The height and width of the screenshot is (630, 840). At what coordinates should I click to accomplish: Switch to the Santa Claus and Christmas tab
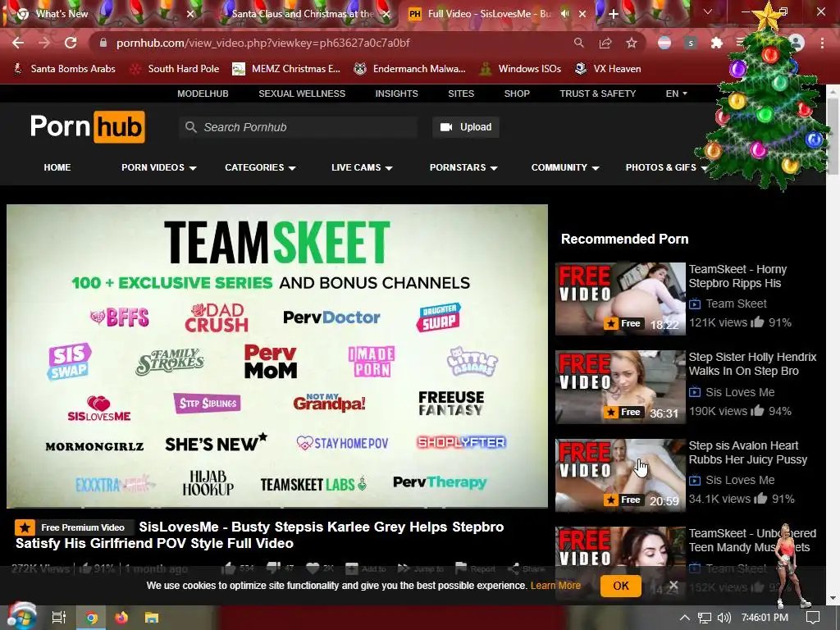click(x=303, y=14)
